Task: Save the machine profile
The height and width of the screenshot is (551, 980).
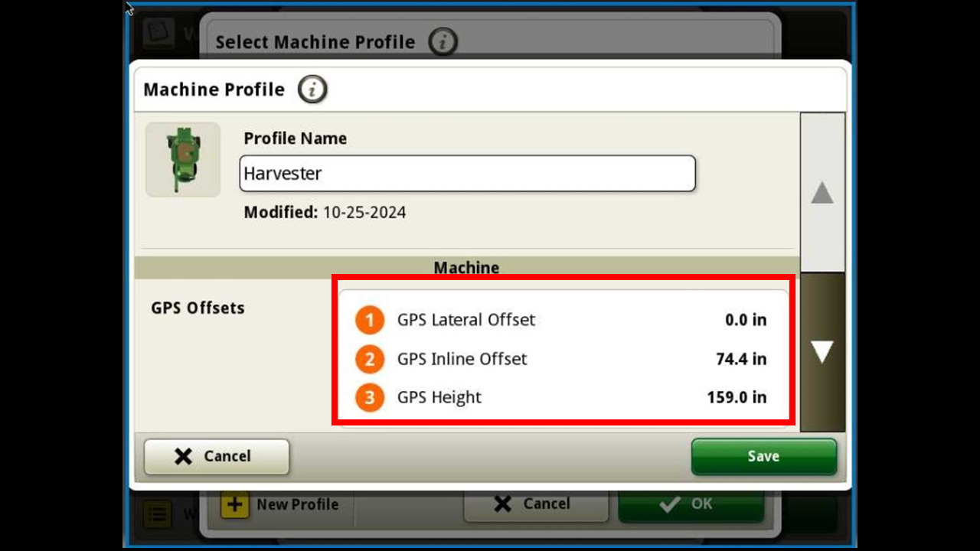Action: [x=763, y=456]
